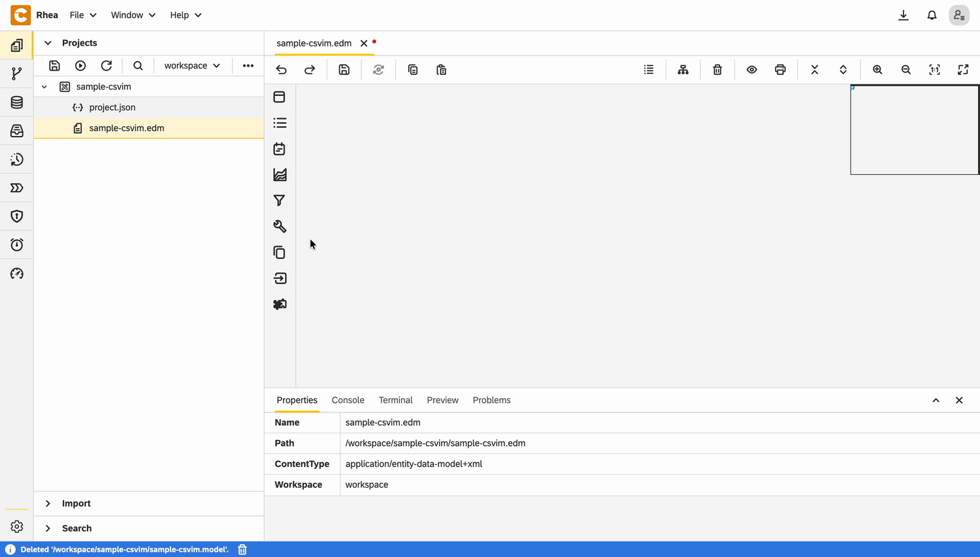Switch to the Console tab
Screen dimensions: 980x557
(348, 400)
